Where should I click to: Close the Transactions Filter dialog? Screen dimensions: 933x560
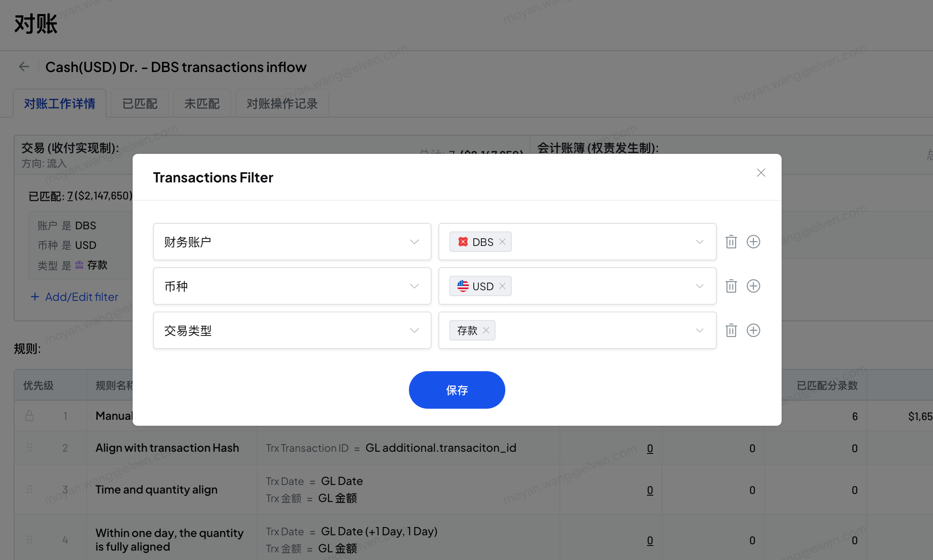pos(761,173)
